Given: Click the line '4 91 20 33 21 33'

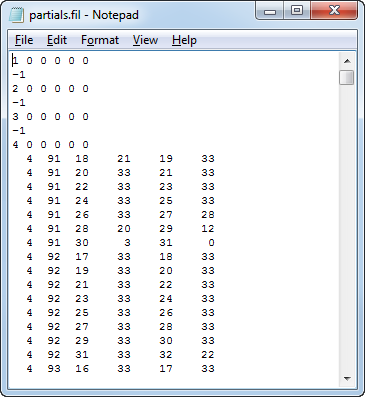Looking at the screenshot, I should (120, 173).
